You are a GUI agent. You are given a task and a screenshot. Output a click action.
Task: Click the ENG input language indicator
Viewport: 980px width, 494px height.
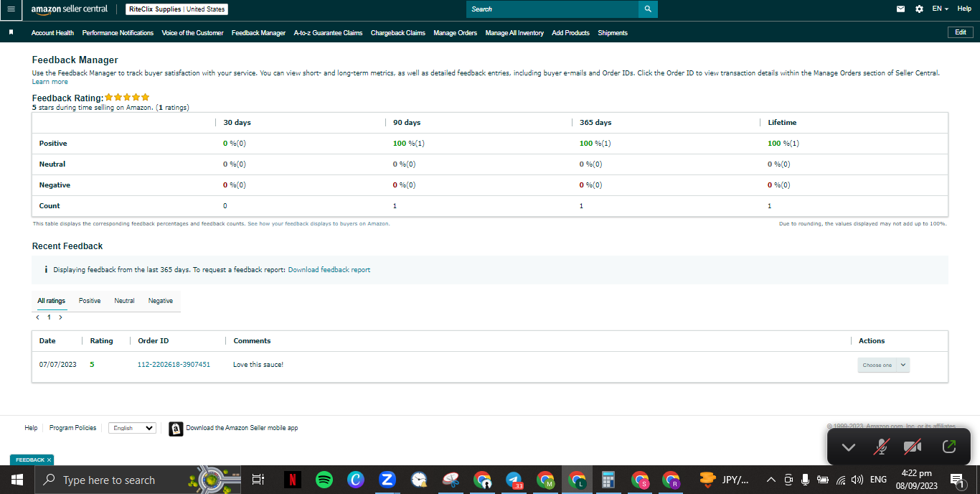878,480
